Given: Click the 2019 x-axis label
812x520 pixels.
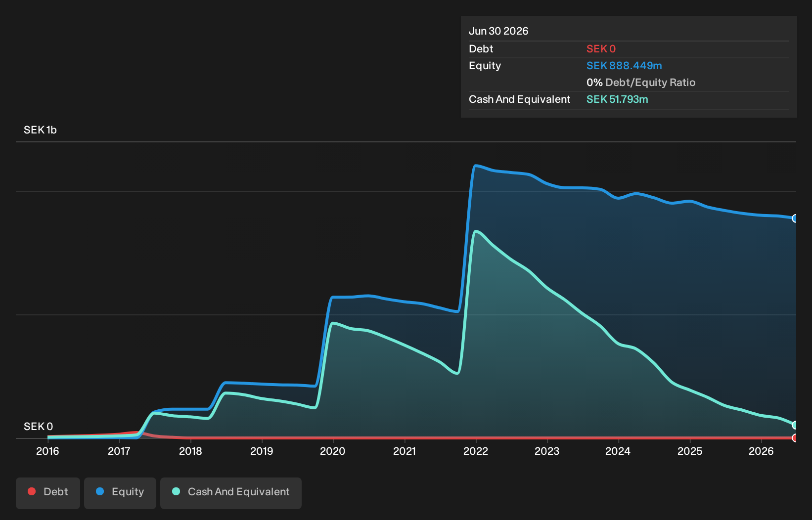Looking at the screenshot, I should pos(262,451).
